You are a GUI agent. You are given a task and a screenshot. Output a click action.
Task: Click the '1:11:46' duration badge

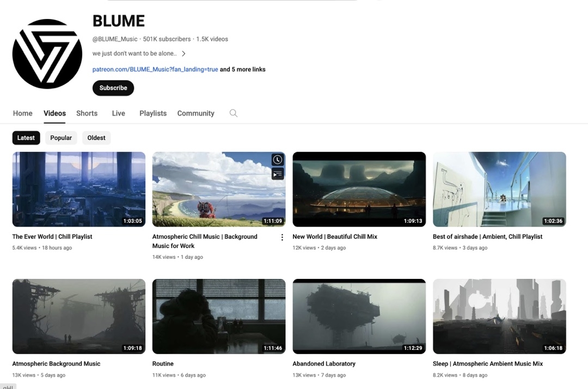point(273,348)
